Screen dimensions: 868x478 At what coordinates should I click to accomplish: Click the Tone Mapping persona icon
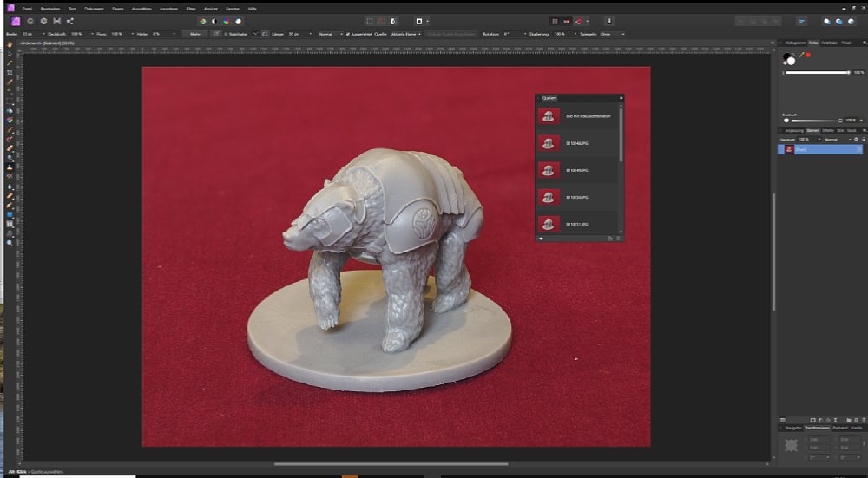56,20
